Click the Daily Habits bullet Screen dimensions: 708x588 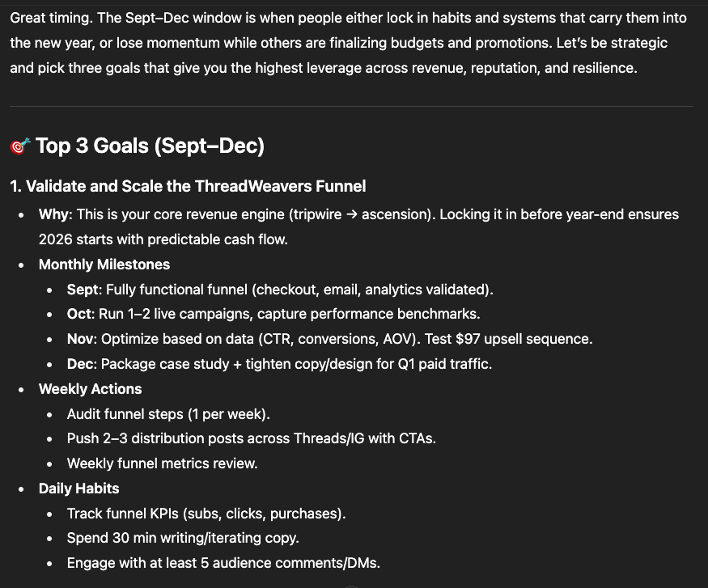tap(79, 489)
